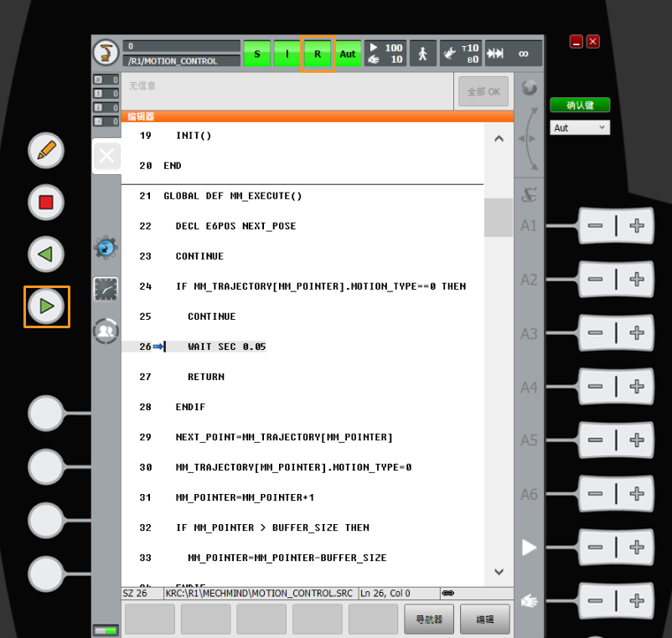Click line 31 MM_POINTER=MM_POINTER+1
The height and width of the screenshot is (638, 672).
245,497
